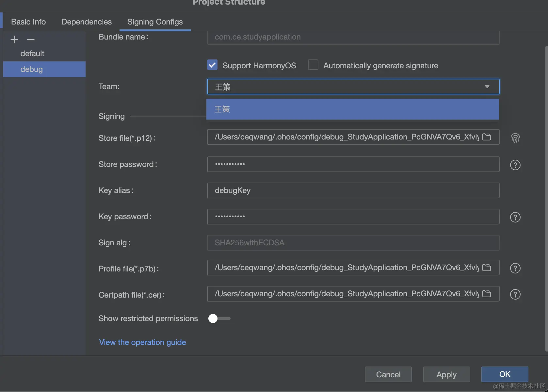The height and width of the screenshot is (392, 548).
Task: Toggle Show restricted permissions switch
Action: 219,318
